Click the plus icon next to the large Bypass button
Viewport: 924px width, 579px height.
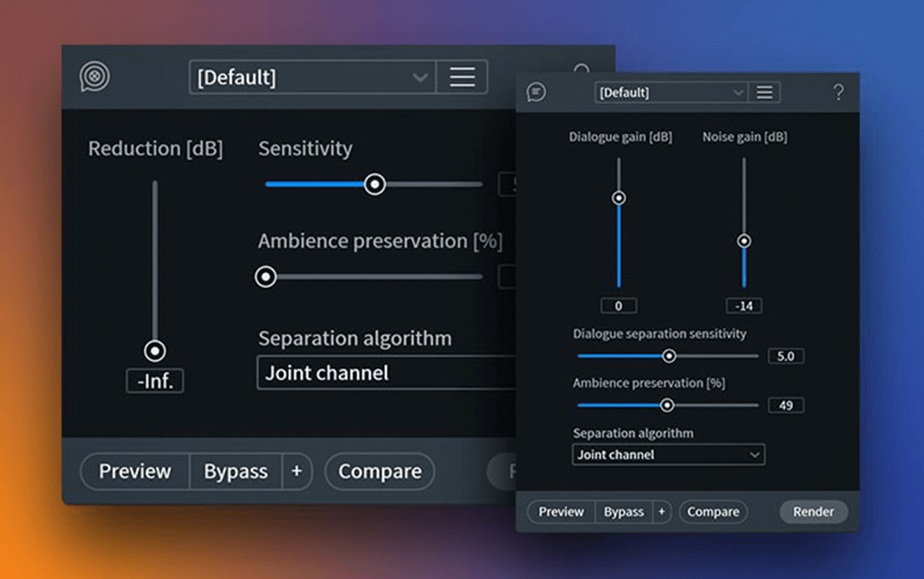[x=297, y=471]
